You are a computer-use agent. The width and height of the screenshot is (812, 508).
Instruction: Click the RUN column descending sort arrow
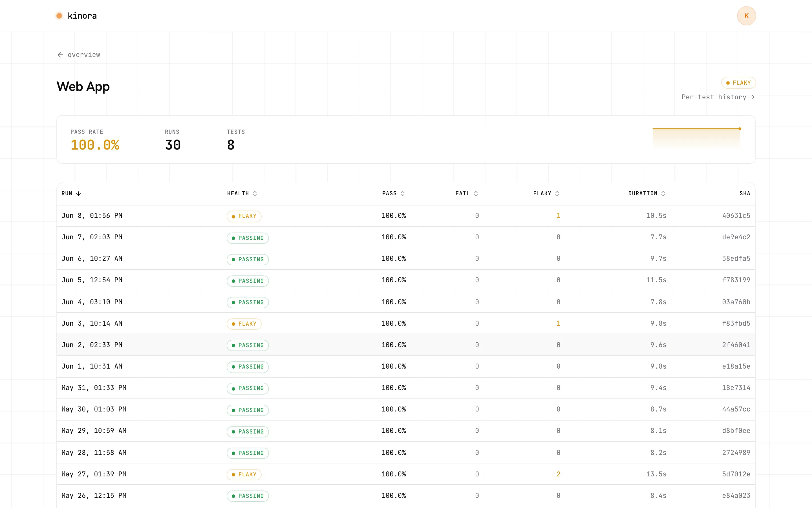point(78,194)
